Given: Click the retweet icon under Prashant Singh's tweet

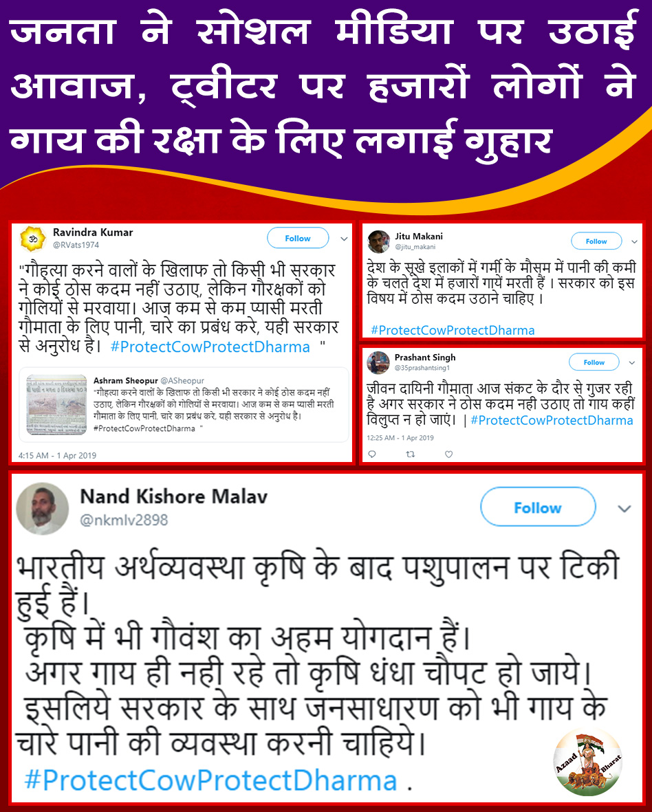Looking at the screenshot, I should tap(410, 454).
